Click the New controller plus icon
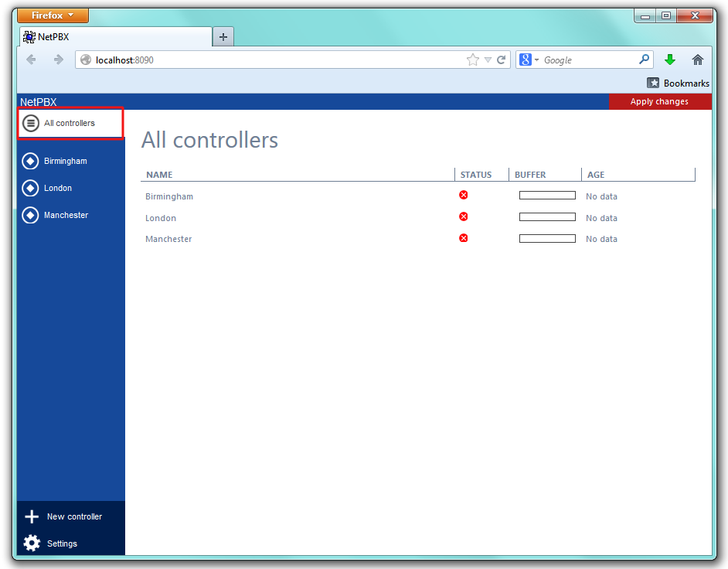Image resolution: width=728 pixels, height=569 pixels. click(32, 517)
